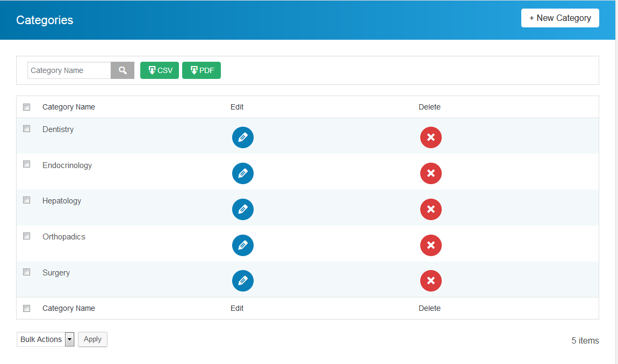
Task: Toggle the footer select-all checkbox
Action: (27, 309)
